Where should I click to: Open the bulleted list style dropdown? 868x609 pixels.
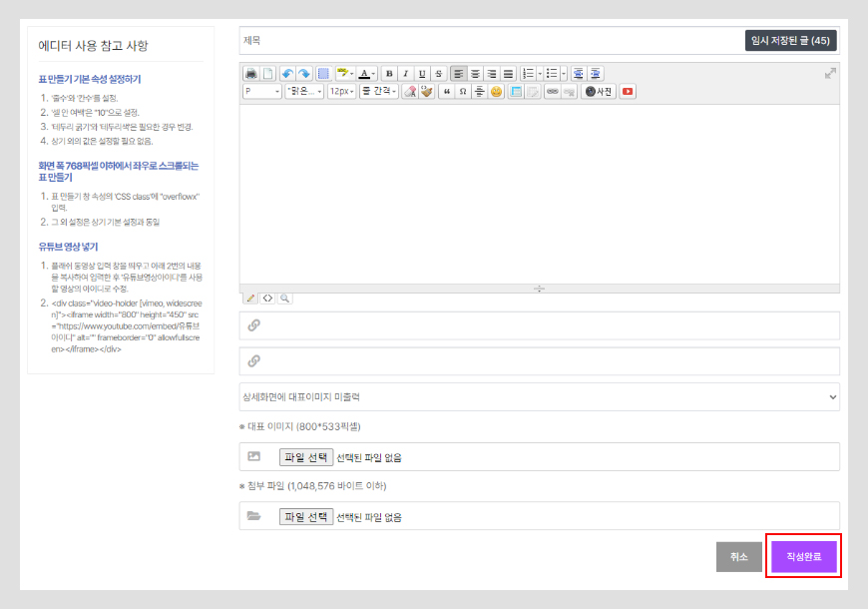pos(564,73)
